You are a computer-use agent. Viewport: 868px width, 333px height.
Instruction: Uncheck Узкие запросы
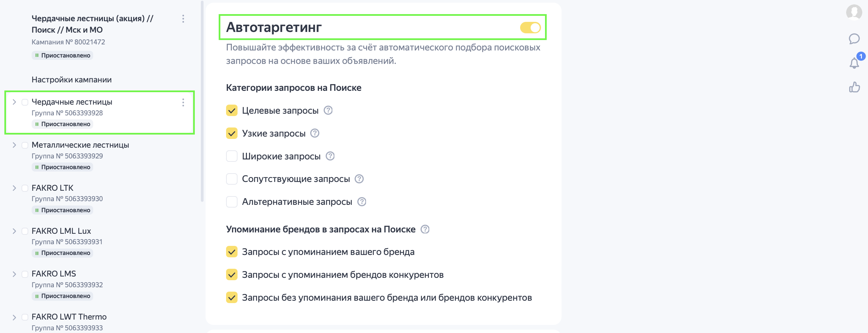(232, 134)
